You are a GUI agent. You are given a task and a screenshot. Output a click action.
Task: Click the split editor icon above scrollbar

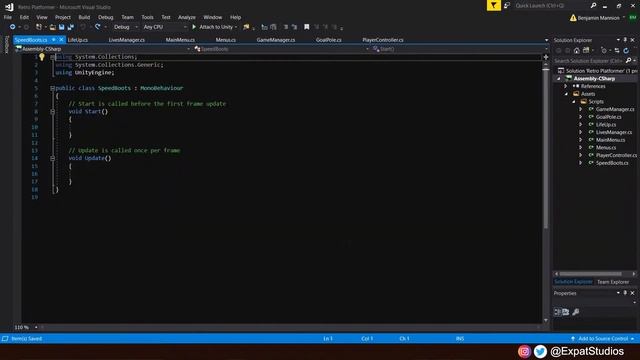point(546,57)
